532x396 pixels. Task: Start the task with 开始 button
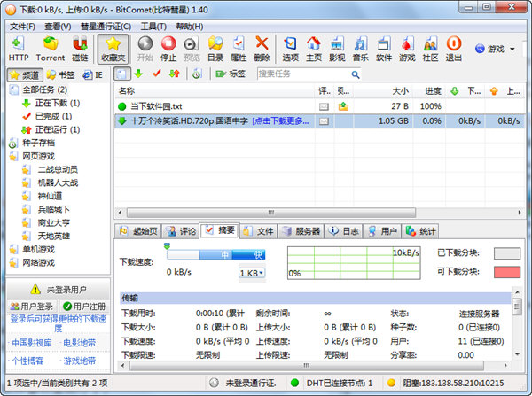[x=145, y=49]
